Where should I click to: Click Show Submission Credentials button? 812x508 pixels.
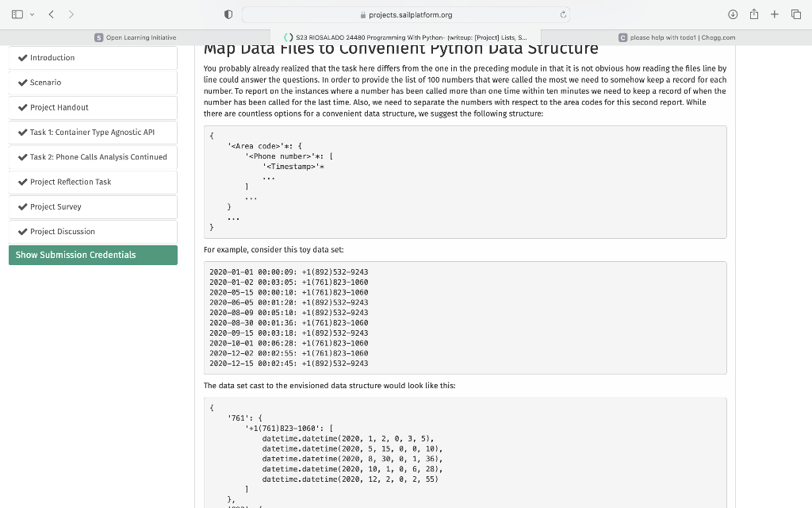[x=94, y=255]
